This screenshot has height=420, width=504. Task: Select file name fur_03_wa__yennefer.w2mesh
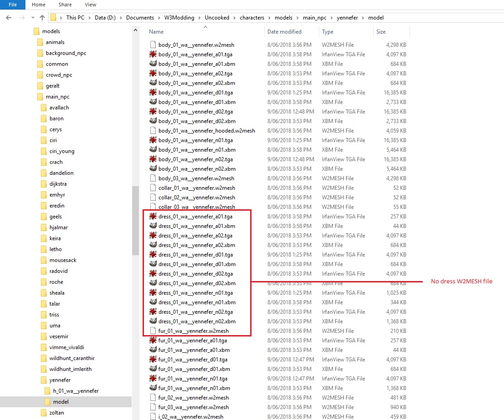click(193, 407)
